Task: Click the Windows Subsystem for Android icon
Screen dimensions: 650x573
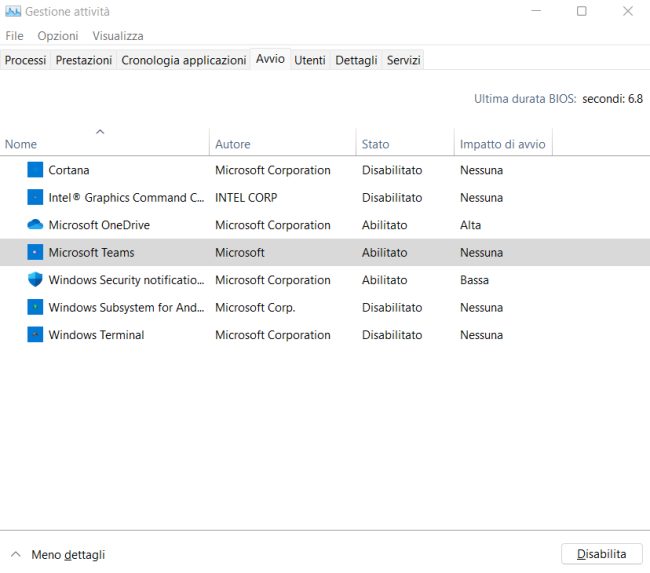Action: pyautogui.click(x=35, y=307)
